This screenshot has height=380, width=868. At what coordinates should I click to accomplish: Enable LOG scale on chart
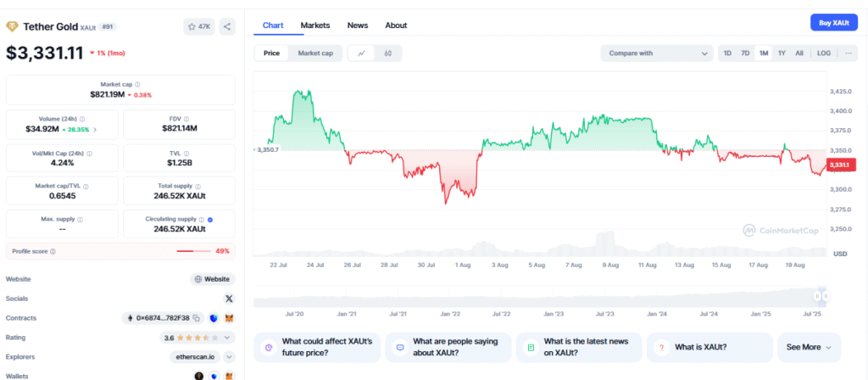(824, 53)
